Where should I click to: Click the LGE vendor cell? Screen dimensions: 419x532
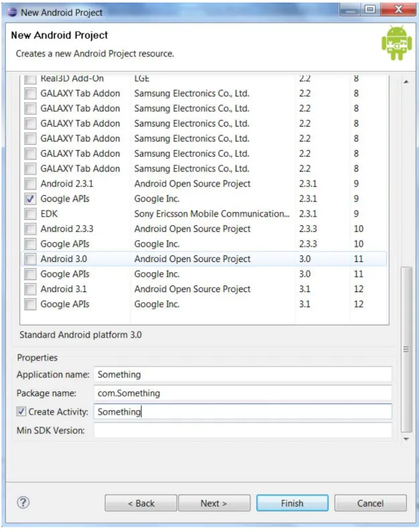[x=142, y=78]
